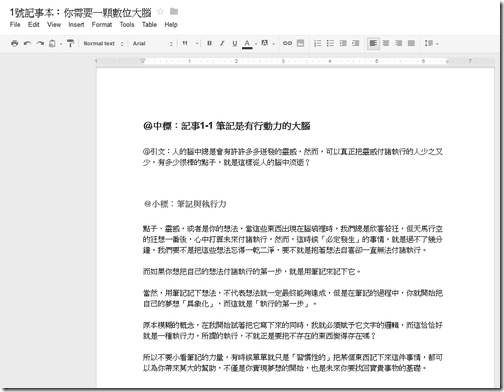The width and height of the screenshot is (504, 392).
Task: Open the Format menu
Action: [102, 25]
